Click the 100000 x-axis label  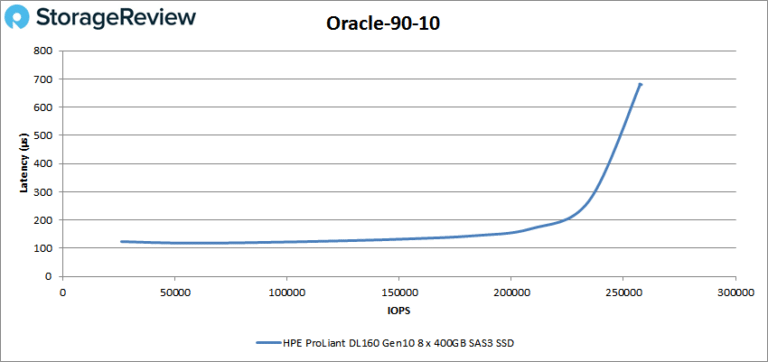[x=287, y=293]
